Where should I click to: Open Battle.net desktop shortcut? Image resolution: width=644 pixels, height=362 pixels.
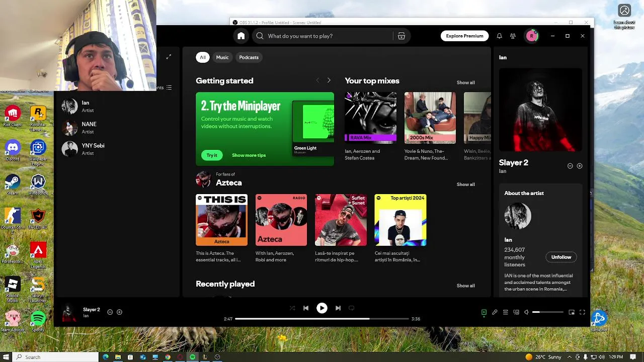coord(598,321)
